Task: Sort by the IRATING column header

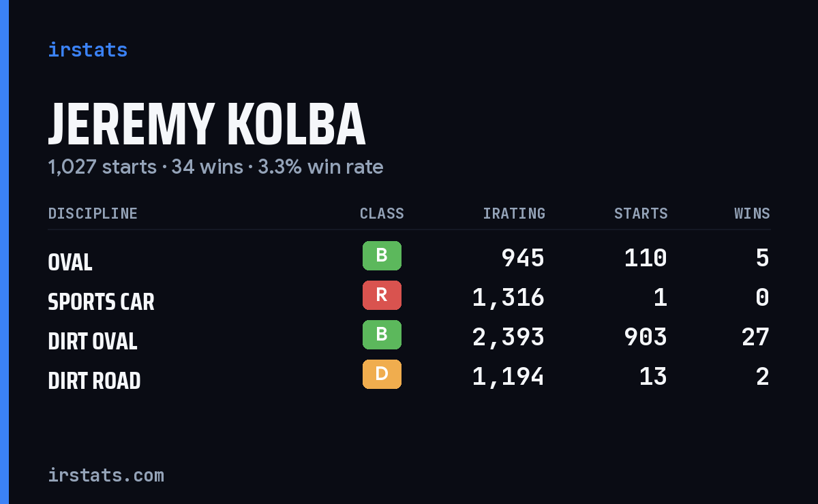Action: pyautogui.click(x=514, y=214)
